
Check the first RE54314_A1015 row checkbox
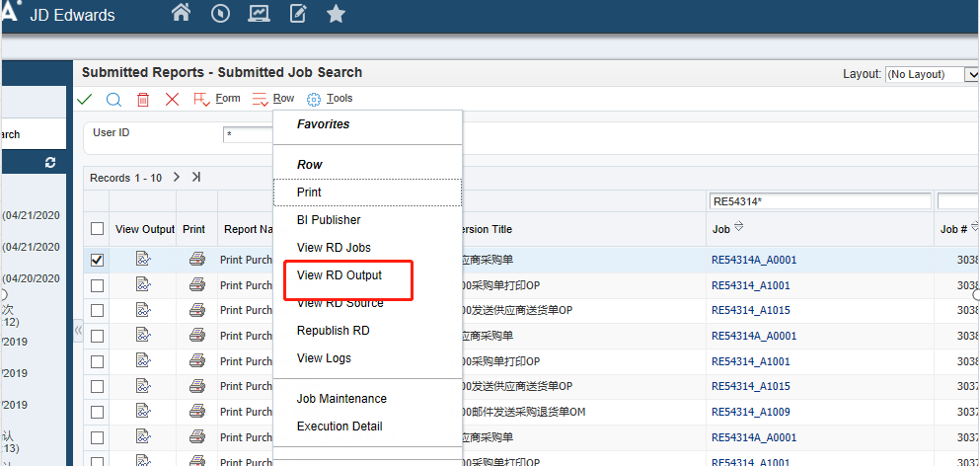coord(97,310)
